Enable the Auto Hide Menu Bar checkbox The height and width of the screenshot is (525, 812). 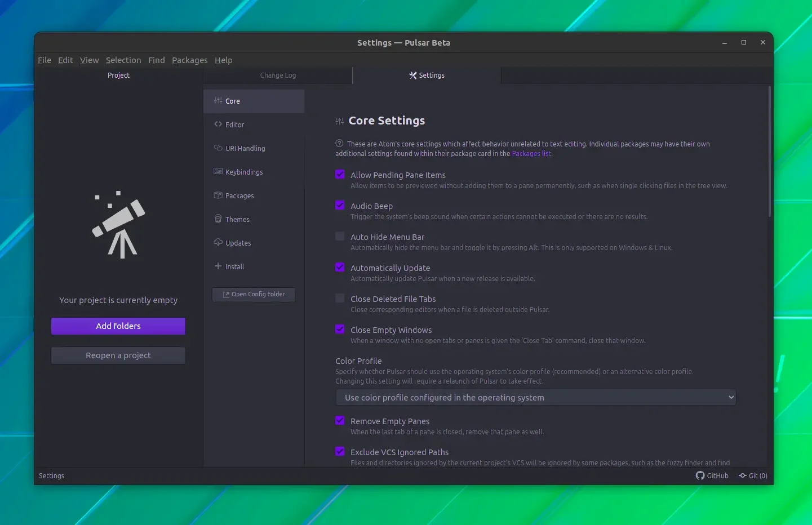(x=340, y=237)
